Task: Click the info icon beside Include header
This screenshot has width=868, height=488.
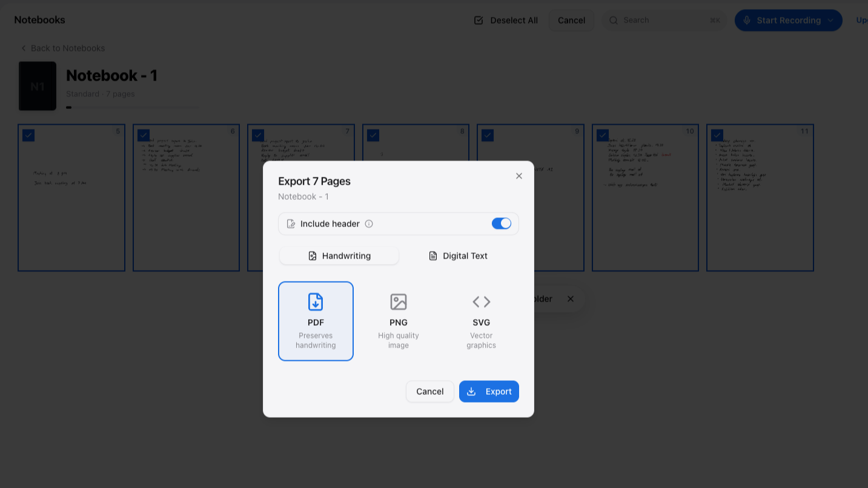Action: pos(369,224)
